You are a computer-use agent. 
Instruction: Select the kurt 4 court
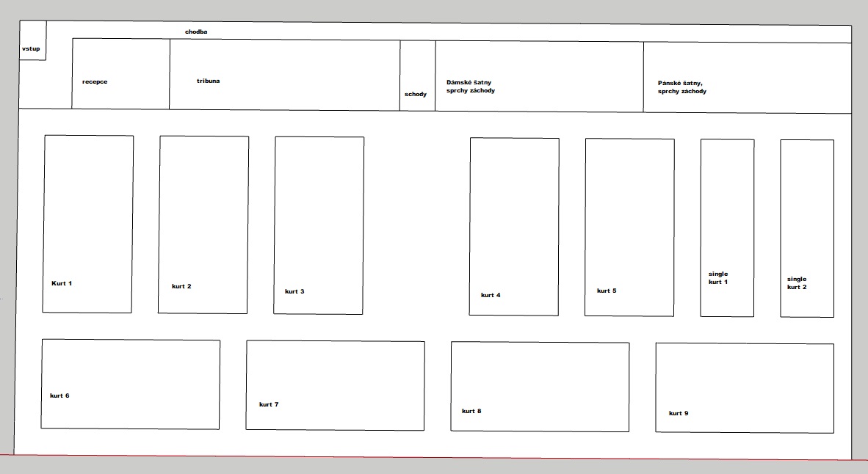click(514, 227)
